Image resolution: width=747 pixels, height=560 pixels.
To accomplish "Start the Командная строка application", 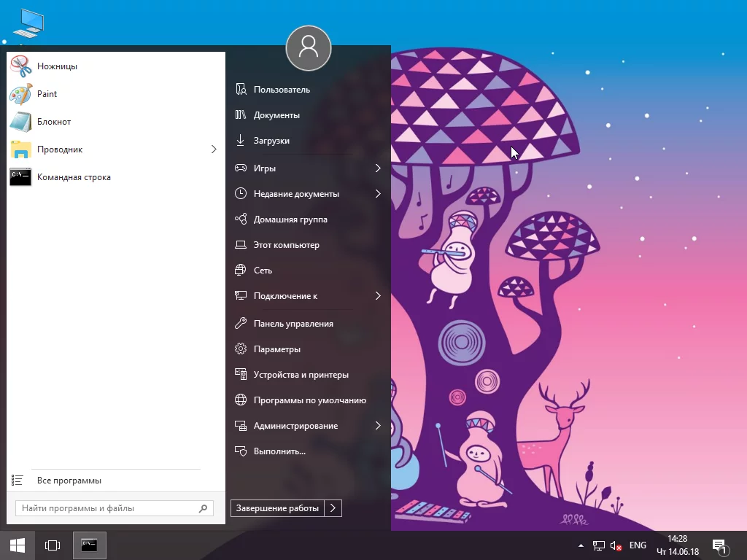I will click(75, 176).
